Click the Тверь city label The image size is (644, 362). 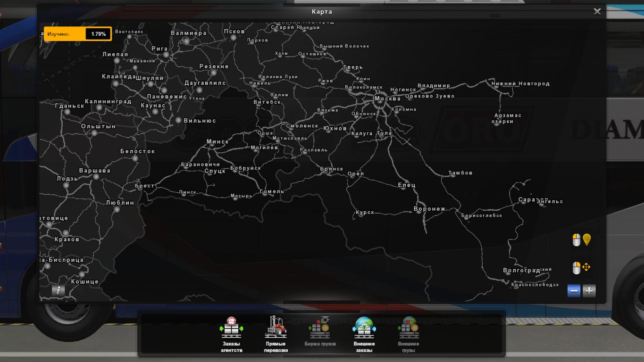coord(353,67)
